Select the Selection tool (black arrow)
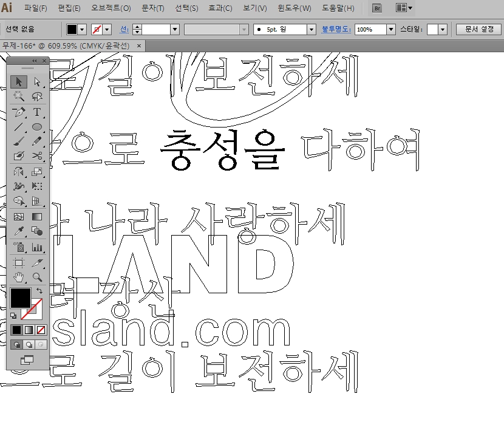This screenshot has height=439, width=504. click(x=19, y=82)
